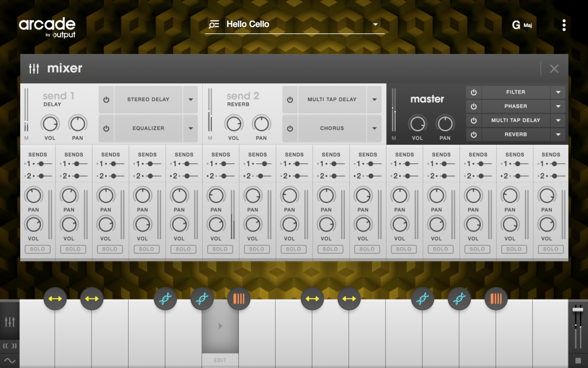Click the first channel's PAN knob

pos(33,195)
